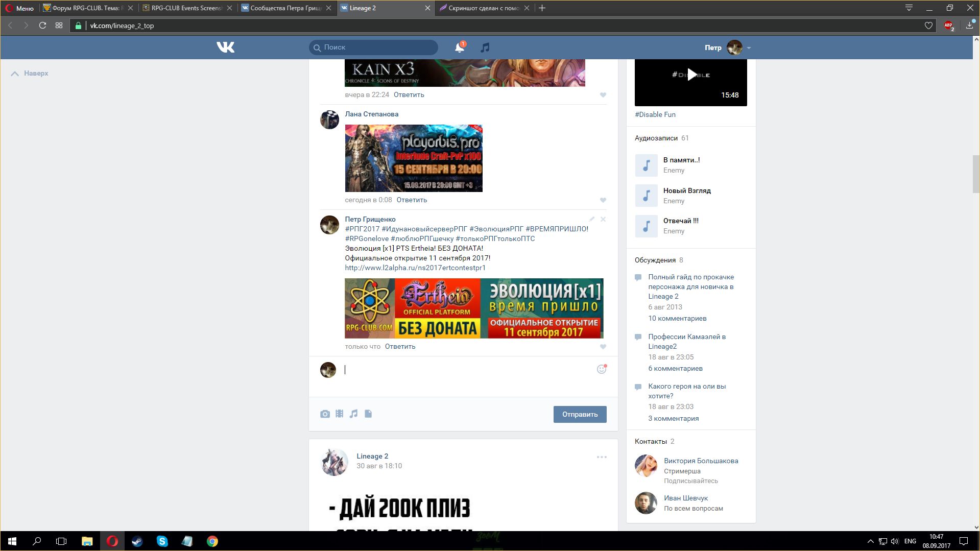Edit Петр Грищенко's comment with pencil icon
980x551 pixels.
(592, 219)
